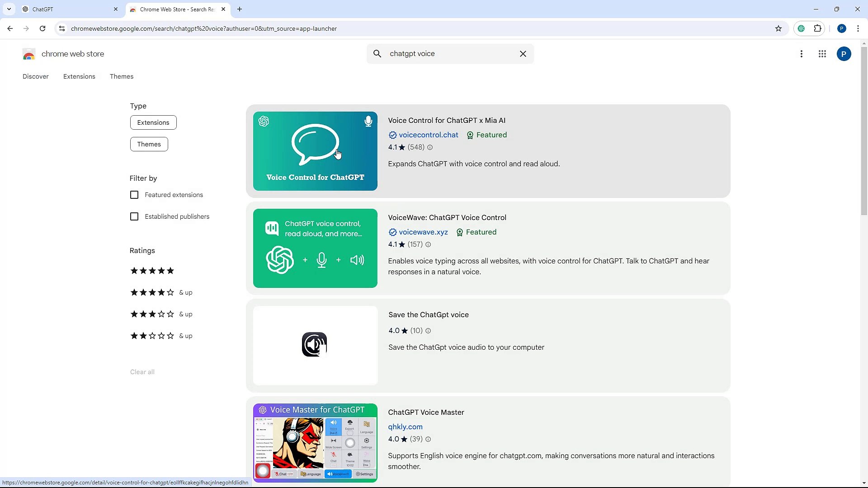The height and width of the screenshot is (488, 868).
Task: Open the VoiceWave extension thumbnail
Action: pyautogui.click(x=315, y=248)
